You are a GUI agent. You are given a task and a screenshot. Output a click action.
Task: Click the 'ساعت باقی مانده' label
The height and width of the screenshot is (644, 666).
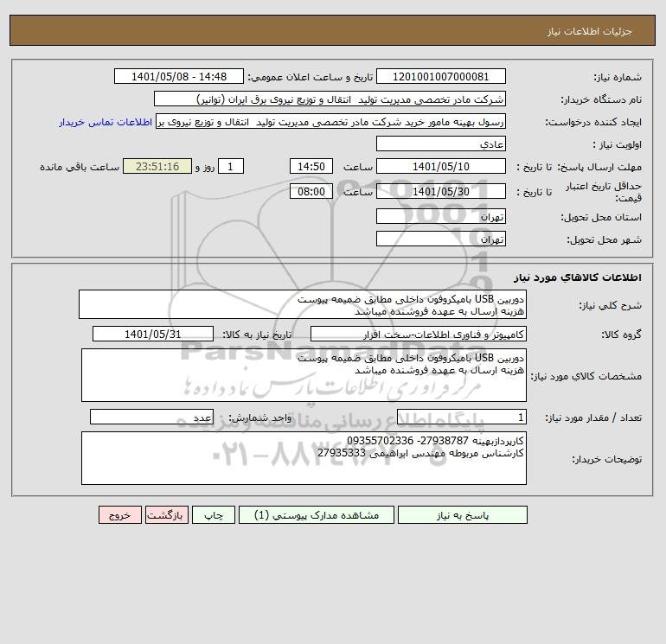(x=80, y=167)
